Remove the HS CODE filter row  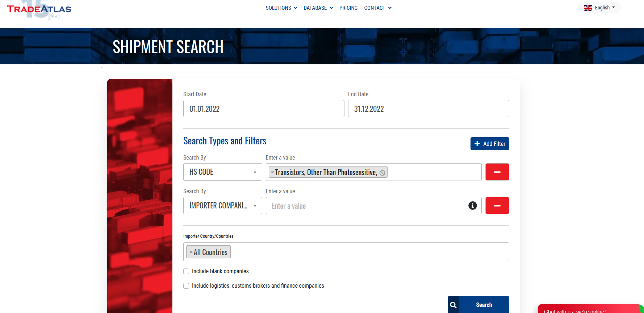pos(497,172)
